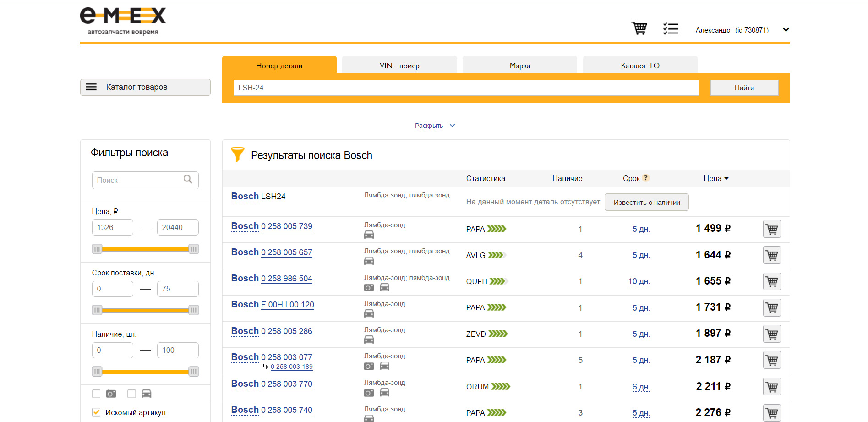
Task: Click availability slider minimum handle
Action: [x=97, y=372]
